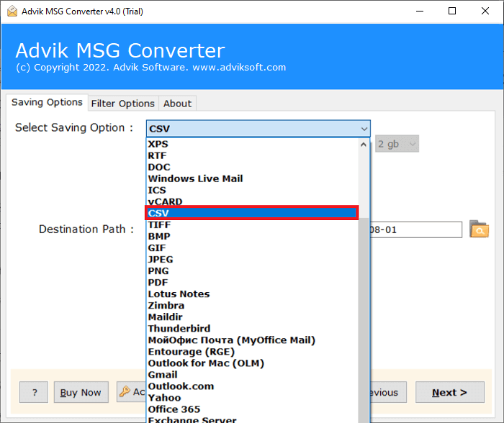Select Outlook for Mac (OLM) option
Screen dimensions: 504x423
pyautogui.click(x=253, y=363)
